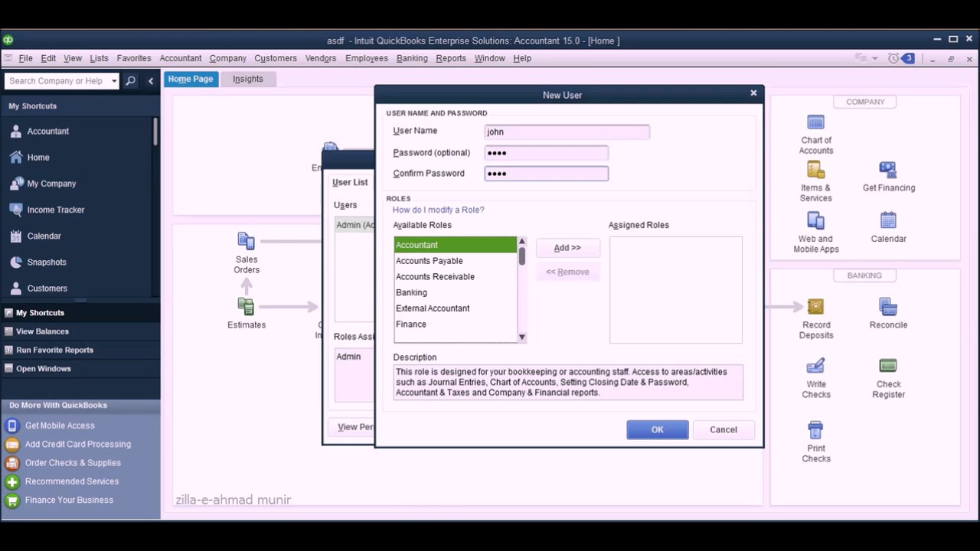Viewport: 980px width, 551px height.
Task: Click Add Credit Card Processing
Action: click(x=78, y=444)
